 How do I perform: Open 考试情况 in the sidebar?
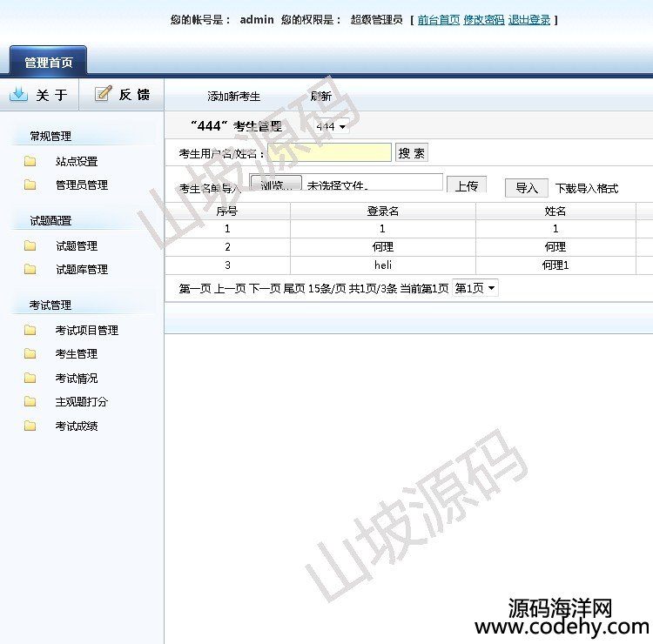[77, 378]
